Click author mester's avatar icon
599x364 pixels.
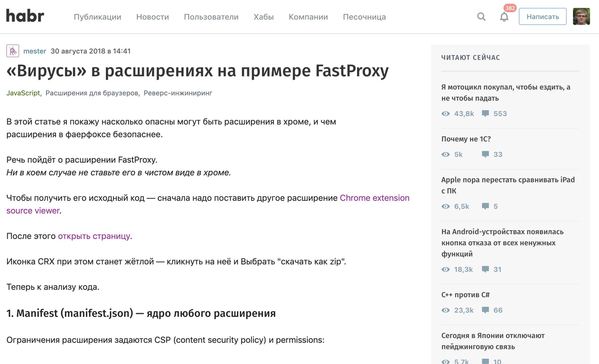pyautogui.click(x=13, y=51)
